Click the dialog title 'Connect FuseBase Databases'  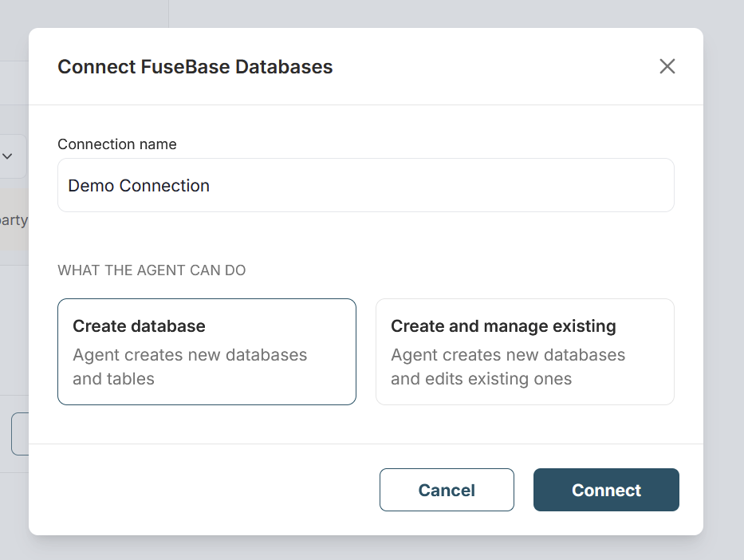pos(195,67)
